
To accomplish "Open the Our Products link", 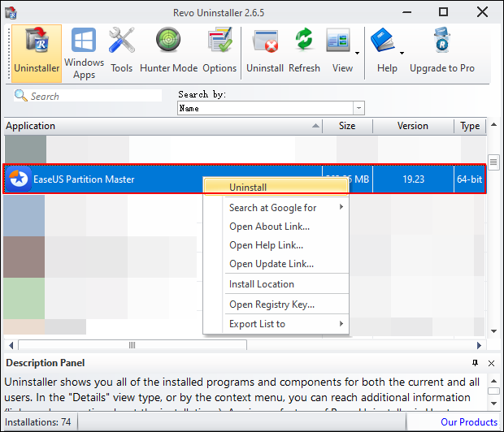I will (x=469, y=421).
